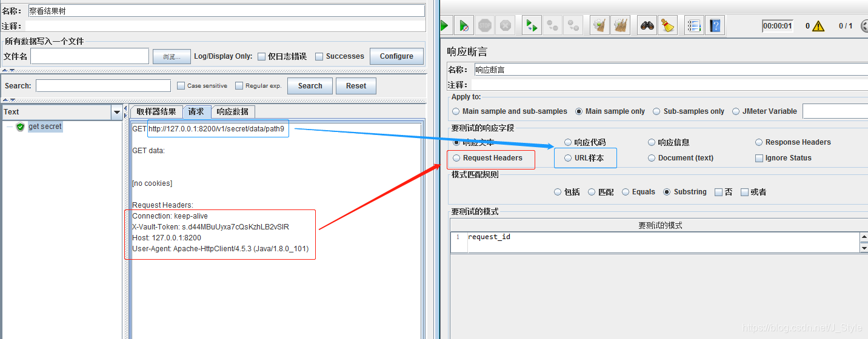The image size is (868, 339).
Task: Click the X-Vault-Token header line
Action: 210,227
